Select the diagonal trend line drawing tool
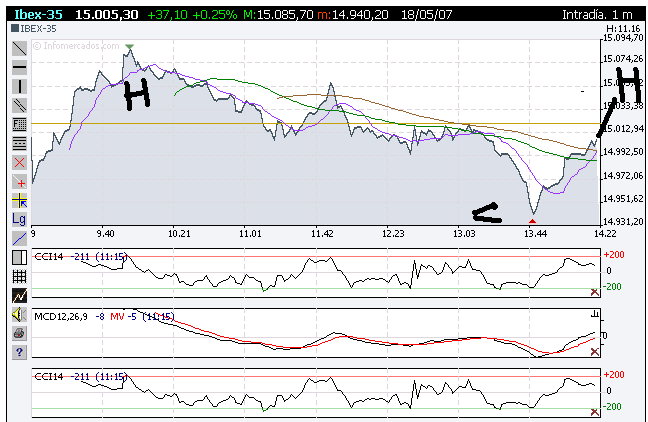 click(19, 49)
